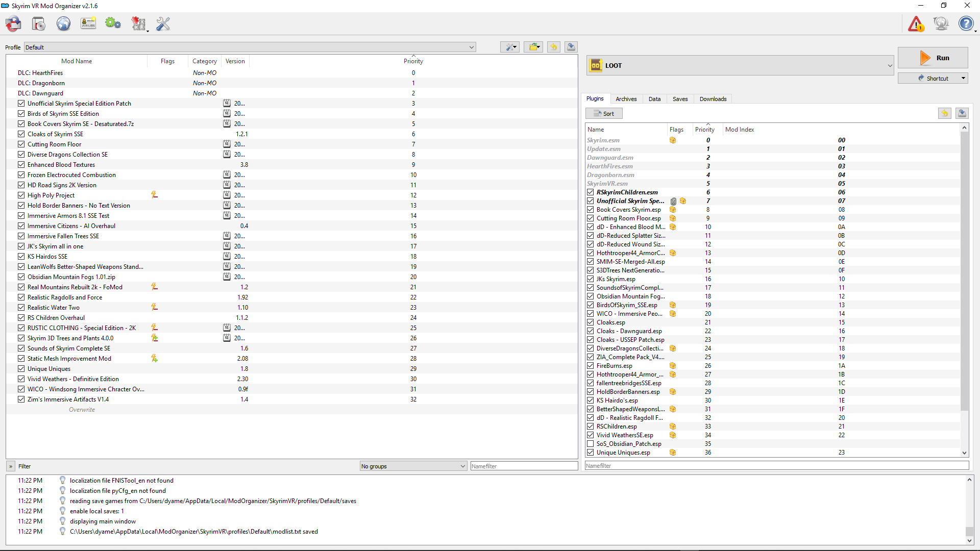Click the update globe icon
The height and width of the screenshot is (551, 980).
click(941, 23)
